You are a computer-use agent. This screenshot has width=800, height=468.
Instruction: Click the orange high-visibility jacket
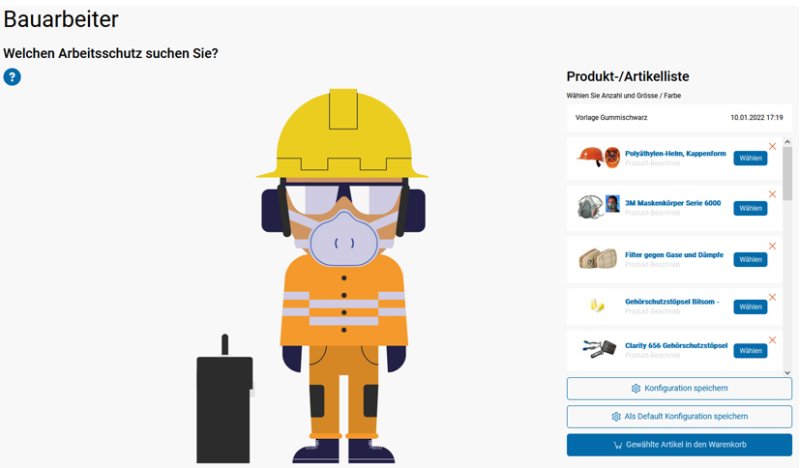point(344,300)
